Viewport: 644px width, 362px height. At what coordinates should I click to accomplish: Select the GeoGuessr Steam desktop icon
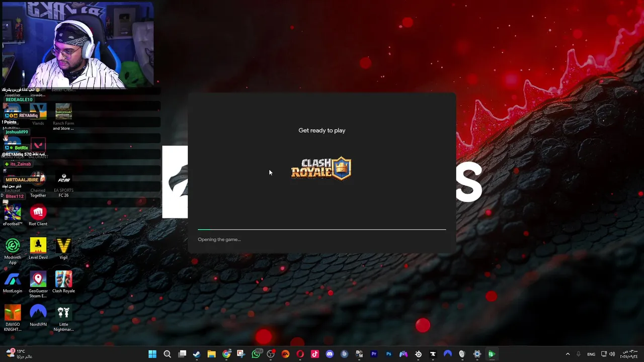pyautogui.click(x=38, y=285)
